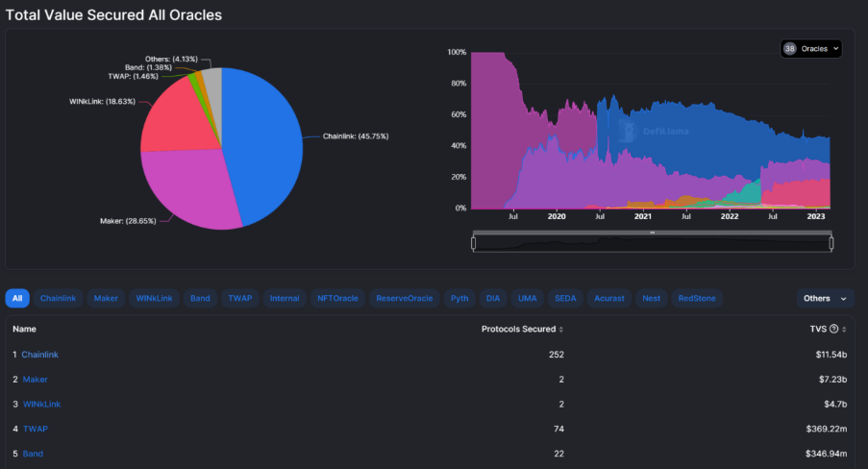Click the WINkLink (18.63%) pie label

click(x=103, y=101)
